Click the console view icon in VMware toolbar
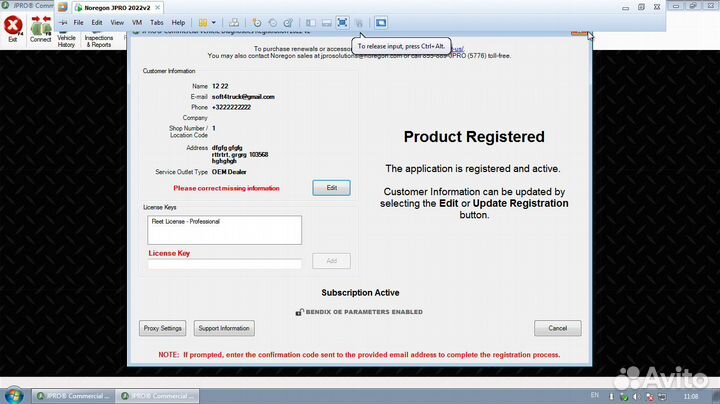Viewport: 720px width, 404px height. (x=381, y=22)
